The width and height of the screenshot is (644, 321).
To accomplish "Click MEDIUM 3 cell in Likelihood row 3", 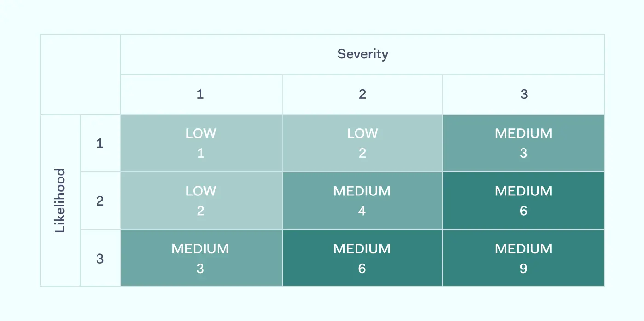I will click(x=201, y=258).
